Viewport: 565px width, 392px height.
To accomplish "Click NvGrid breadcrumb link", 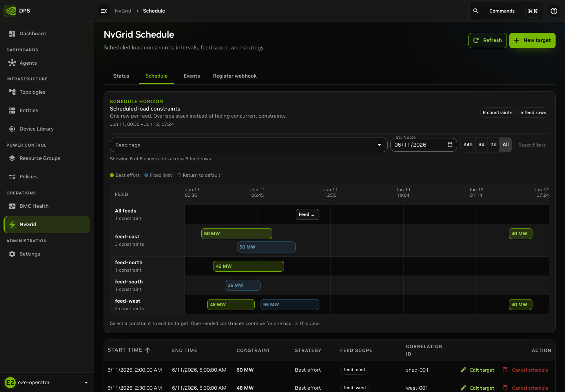I will tap(123, 11).
